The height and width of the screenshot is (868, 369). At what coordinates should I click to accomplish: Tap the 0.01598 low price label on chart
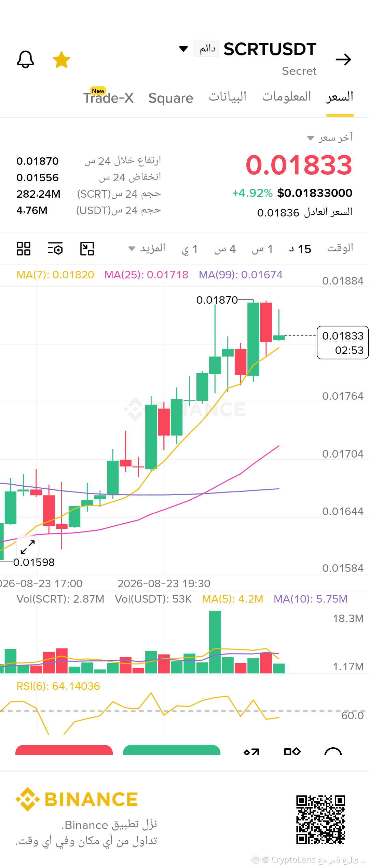coord(34,562)
